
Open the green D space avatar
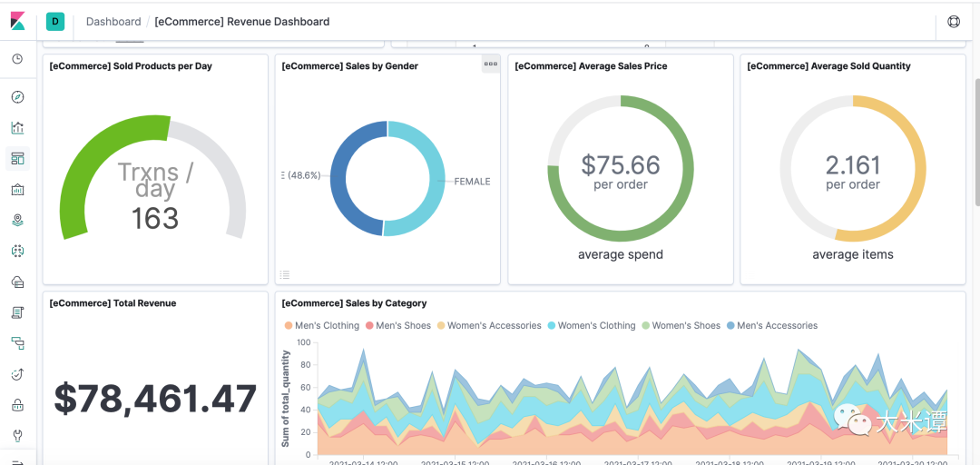[x=55, y=21]
